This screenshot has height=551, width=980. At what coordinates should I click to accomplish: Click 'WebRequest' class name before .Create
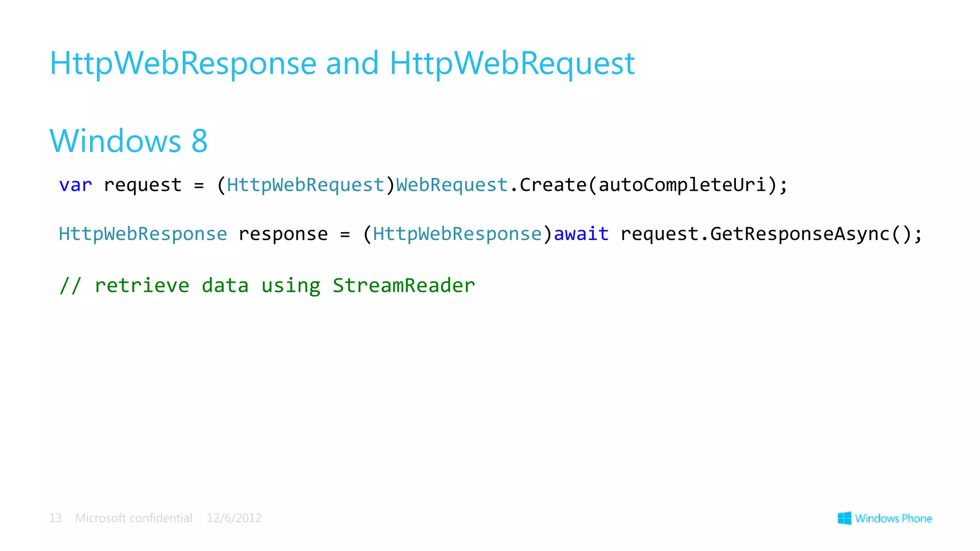(x=452, y=185)
